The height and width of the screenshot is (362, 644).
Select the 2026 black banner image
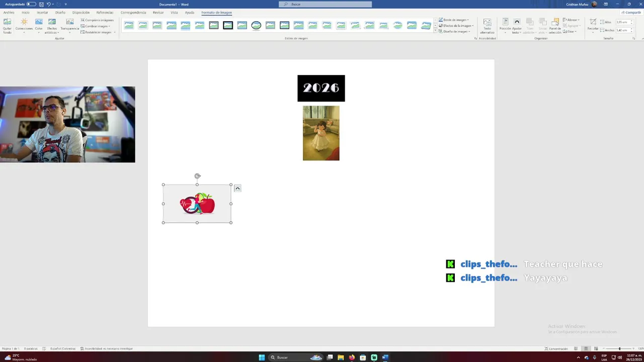pyautogui.click(x=321, y=88)
